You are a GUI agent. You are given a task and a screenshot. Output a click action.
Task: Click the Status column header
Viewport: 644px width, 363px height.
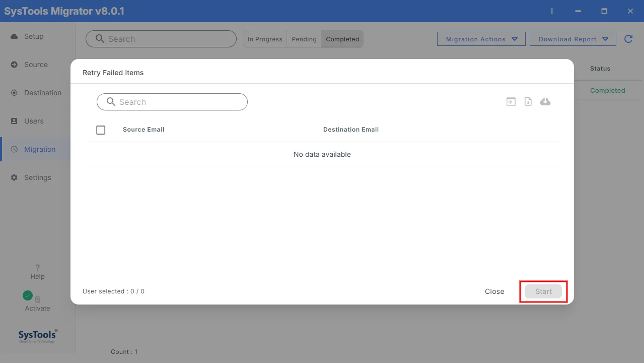coord(600,69)
